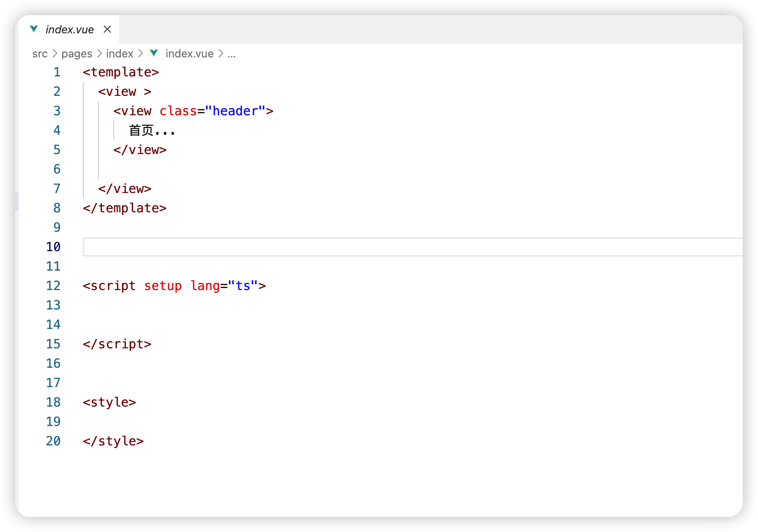Screen dimensions: 758x532
Task: Click the closing </view> on line 7
Action: click(125, 189)
